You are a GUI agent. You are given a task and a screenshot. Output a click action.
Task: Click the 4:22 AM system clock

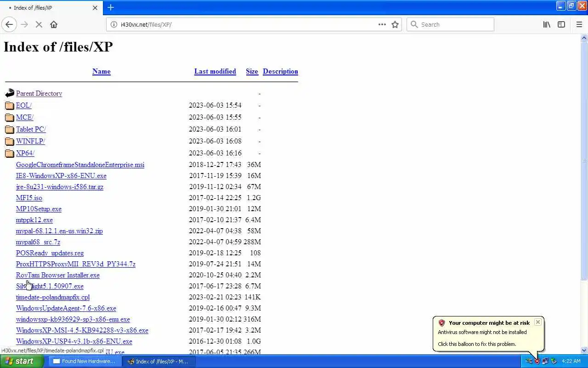coord(571,362)
